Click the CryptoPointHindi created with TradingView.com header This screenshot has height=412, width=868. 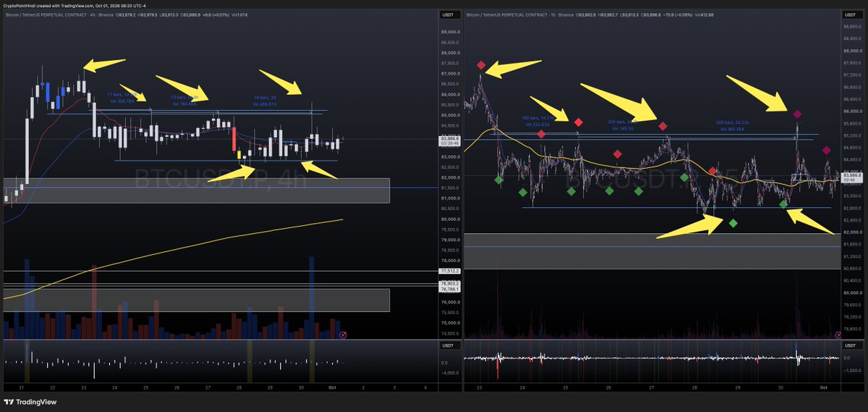tap(76, 5)
